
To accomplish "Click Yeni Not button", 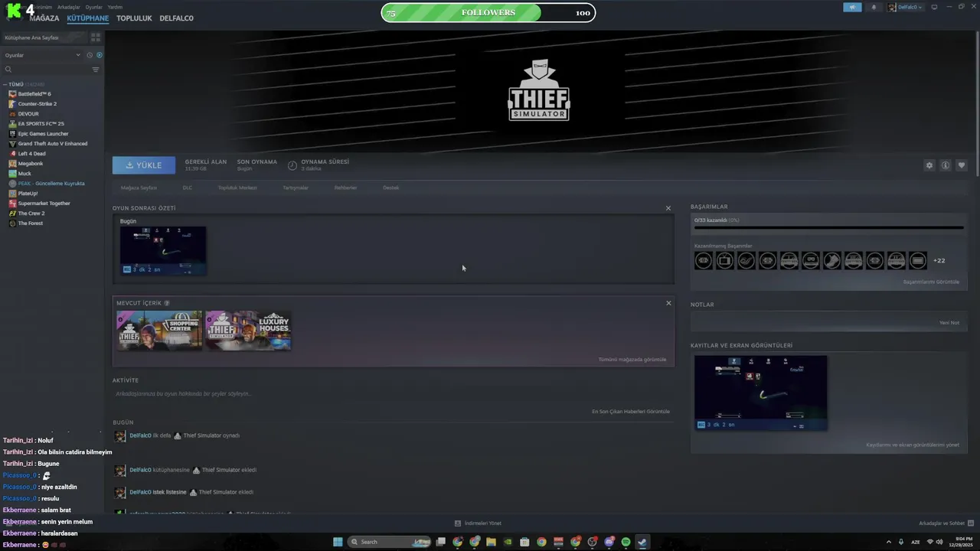I will 949,322.
